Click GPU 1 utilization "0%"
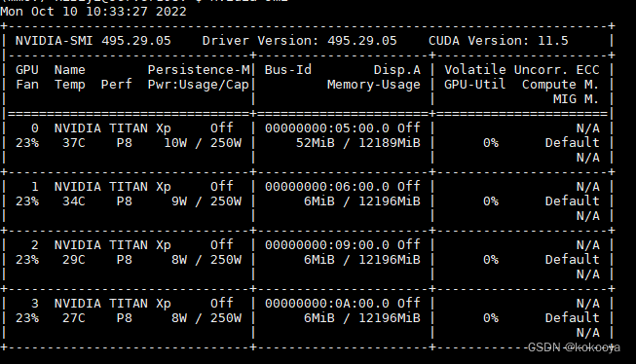Image resolution: width=636 pixels, height=364 pixels. click(x=490, y=201)
